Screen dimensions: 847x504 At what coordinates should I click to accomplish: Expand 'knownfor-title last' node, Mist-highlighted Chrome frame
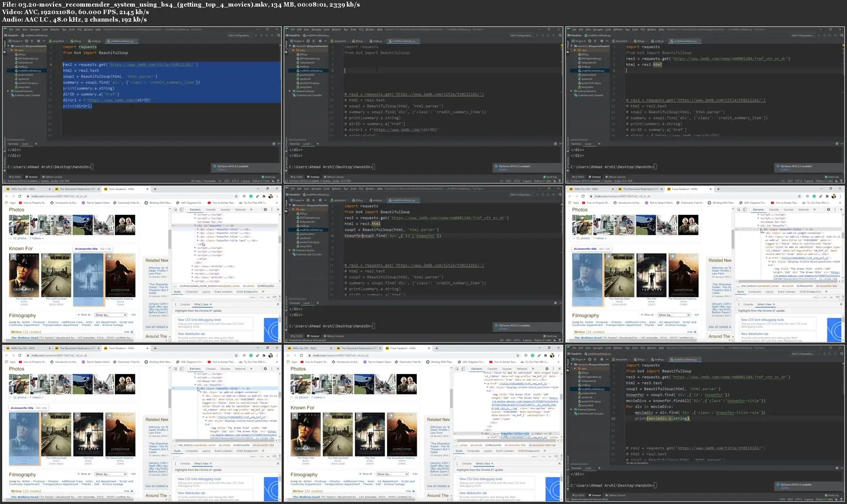tap(198, 240)
